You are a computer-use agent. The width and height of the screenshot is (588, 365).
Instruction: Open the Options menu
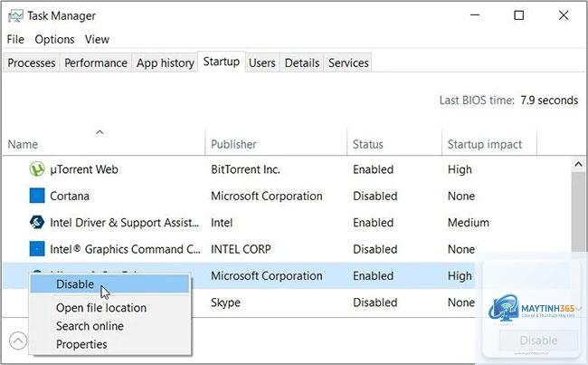54,40
